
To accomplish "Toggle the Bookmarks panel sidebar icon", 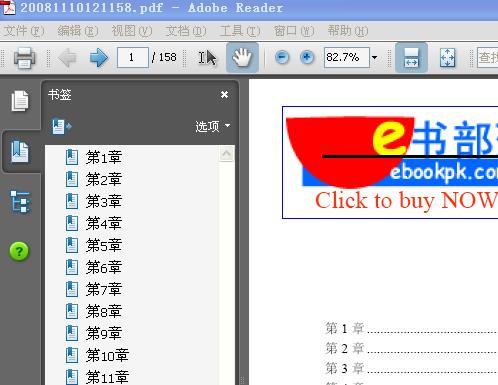I will [x=20, y=152].
